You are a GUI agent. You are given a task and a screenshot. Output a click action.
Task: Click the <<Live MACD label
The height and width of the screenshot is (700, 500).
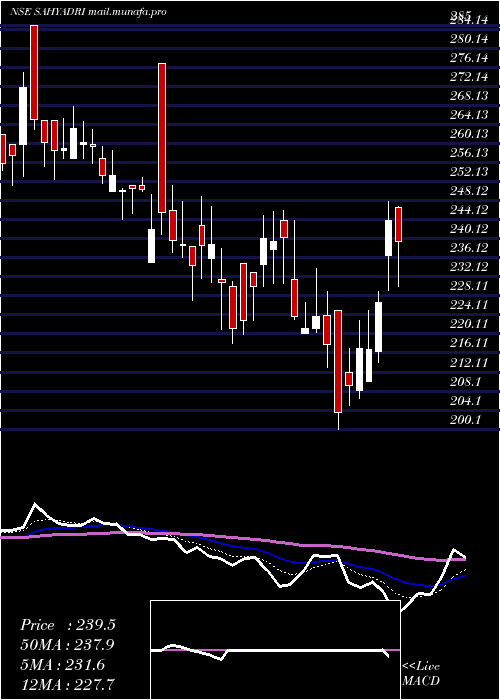[421, 674]
